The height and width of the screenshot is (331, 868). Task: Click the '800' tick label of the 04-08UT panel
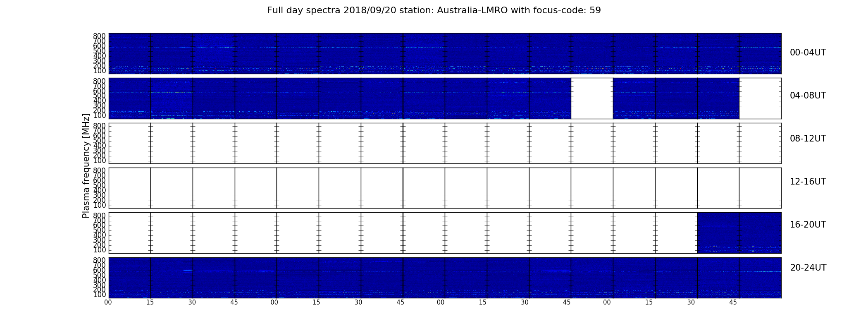point(99,81)
